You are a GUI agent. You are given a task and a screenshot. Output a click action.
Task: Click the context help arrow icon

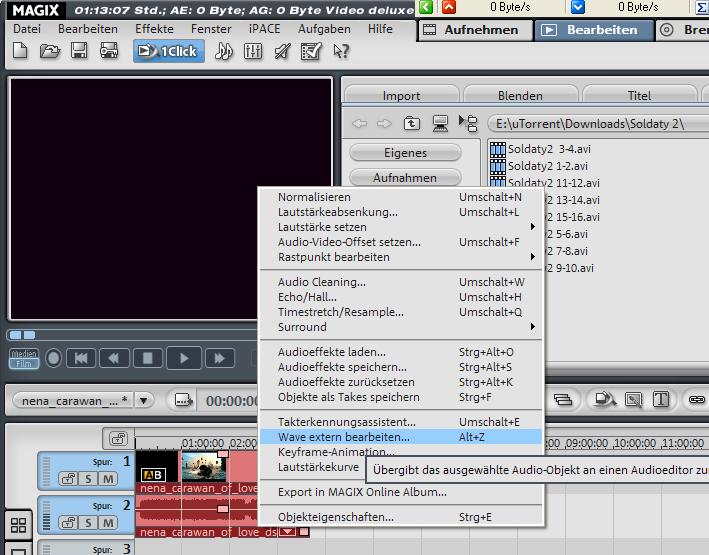[x=342, y=50]
